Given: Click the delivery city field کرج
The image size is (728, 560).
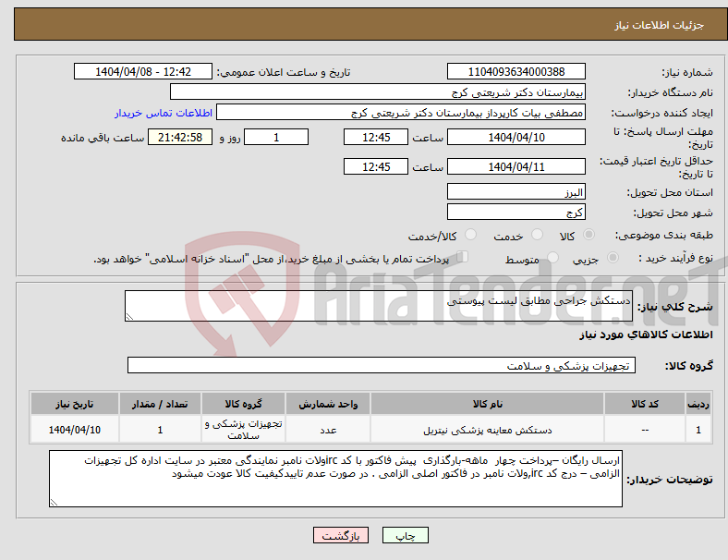Looking at the screenshot, I should tap(516, 213).
